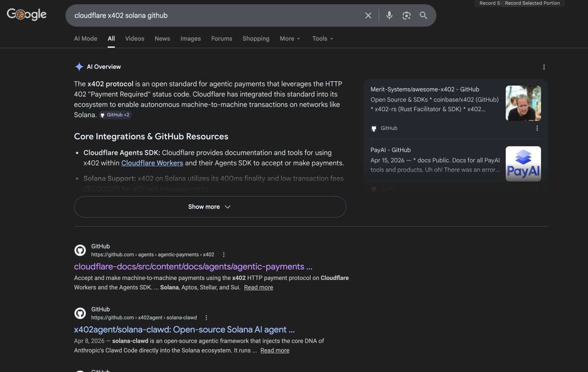Expand AI Overview with Show more
The height and width of the screenshot is (372, 588).
[x=210, y=207]
